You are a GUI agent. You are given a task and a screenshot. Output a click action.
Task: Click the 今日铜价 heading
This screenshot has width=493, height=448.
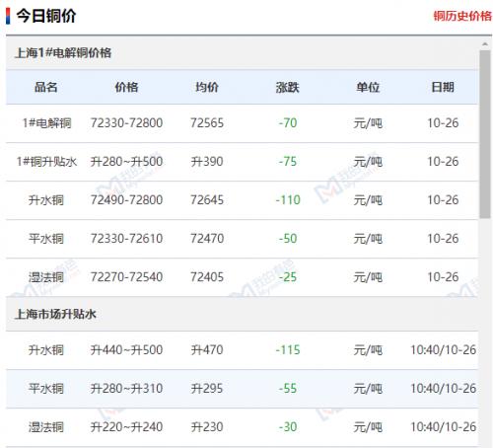(x=46, y=16)
